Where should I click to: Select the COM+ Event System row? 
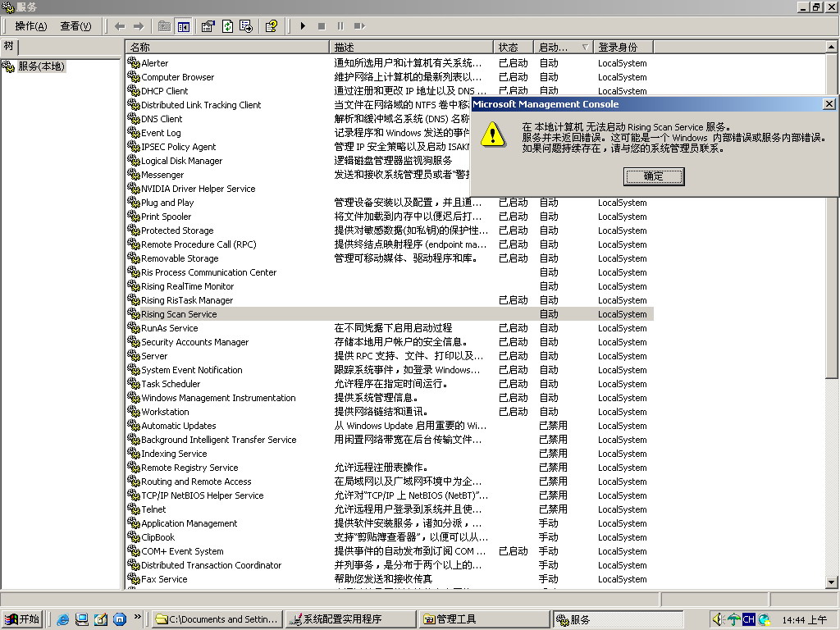pos(390,550)
